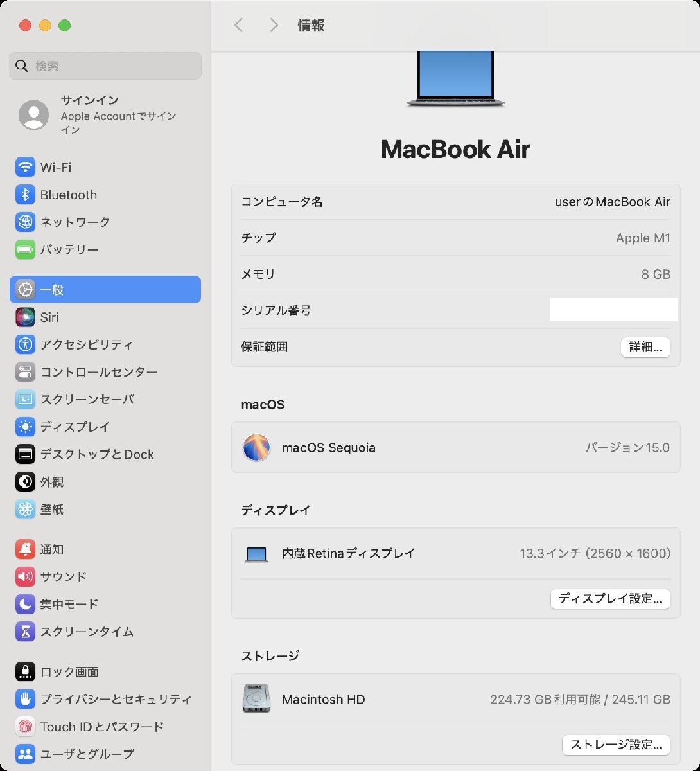The height and width of the screenshot is (771, 700).
Task: Click the デスクトップとDock icon
Action: [25, 454]
